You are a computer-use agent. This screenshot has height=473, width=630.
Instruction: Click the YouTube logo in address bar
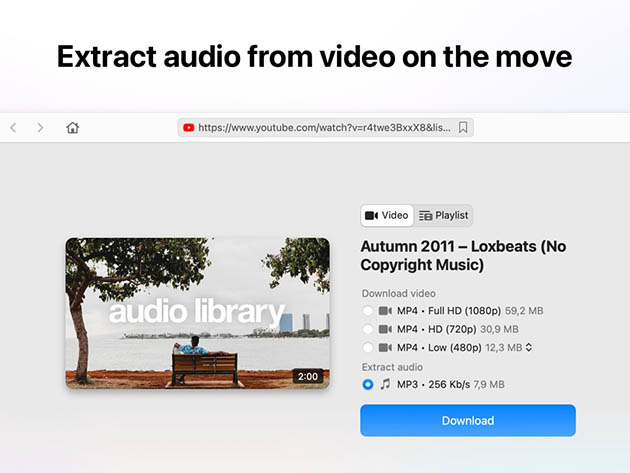pos(188,128)
